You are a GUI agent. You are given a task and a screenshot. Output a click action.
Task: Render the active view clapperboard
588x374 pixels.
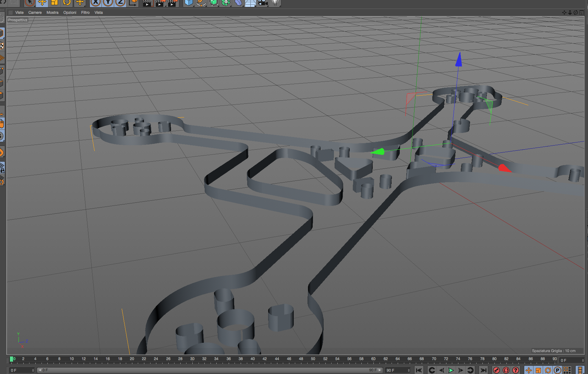(148, 3)
